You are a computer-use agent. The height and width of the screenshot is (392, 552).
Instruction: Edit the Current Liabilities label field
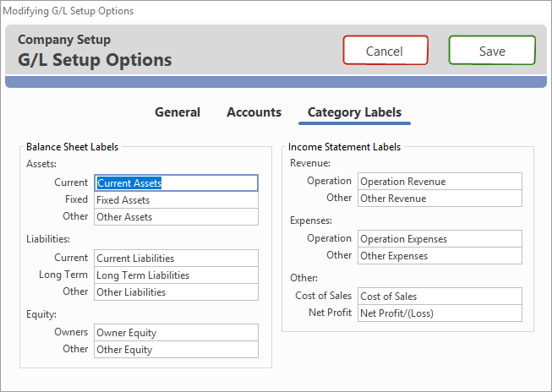176,258
